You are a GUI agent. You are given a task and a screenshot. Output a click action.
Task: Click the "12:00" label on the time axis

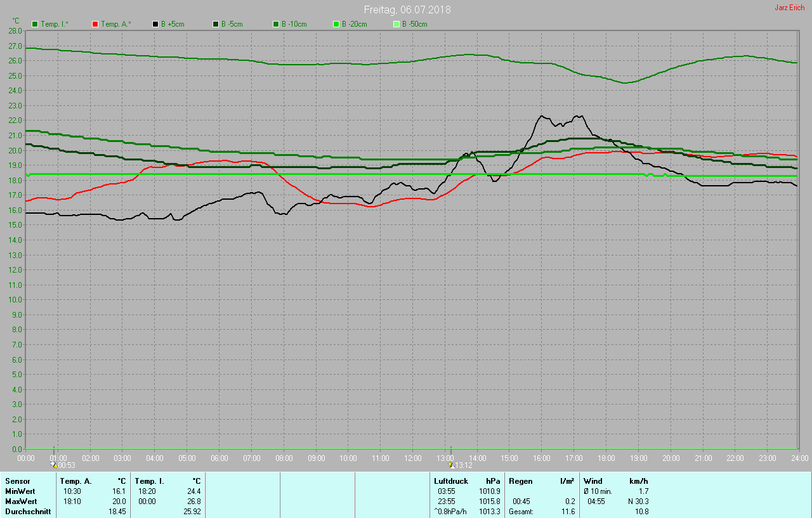coord(412,458)
